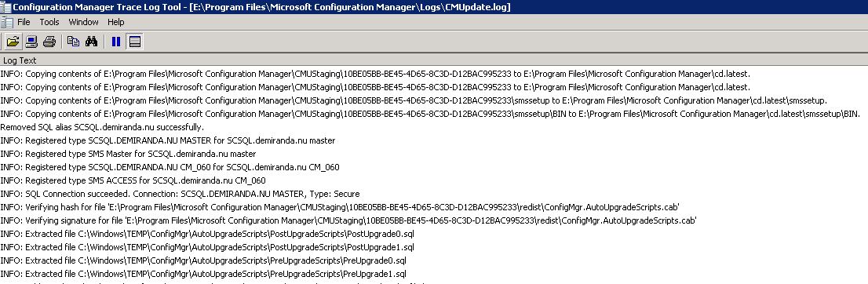Toggle the show details pane icon

click(x=134, y=42)
